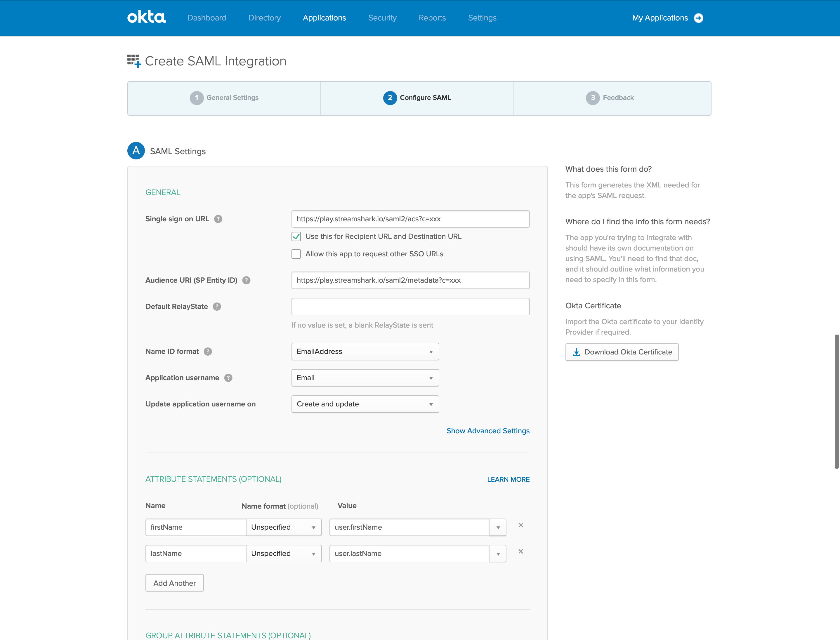
Task: Click the step 1 circle icon
Action: click(x=197, y=98)
